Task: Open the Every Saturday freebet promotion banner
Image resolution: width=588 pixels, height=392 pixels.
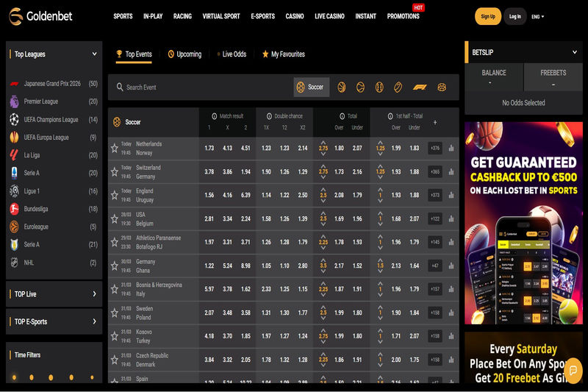Action: (x=523, y=357)
